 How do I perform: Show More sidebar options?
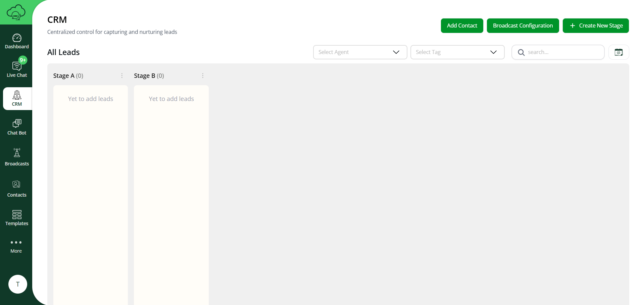click(x=16, y=246)
